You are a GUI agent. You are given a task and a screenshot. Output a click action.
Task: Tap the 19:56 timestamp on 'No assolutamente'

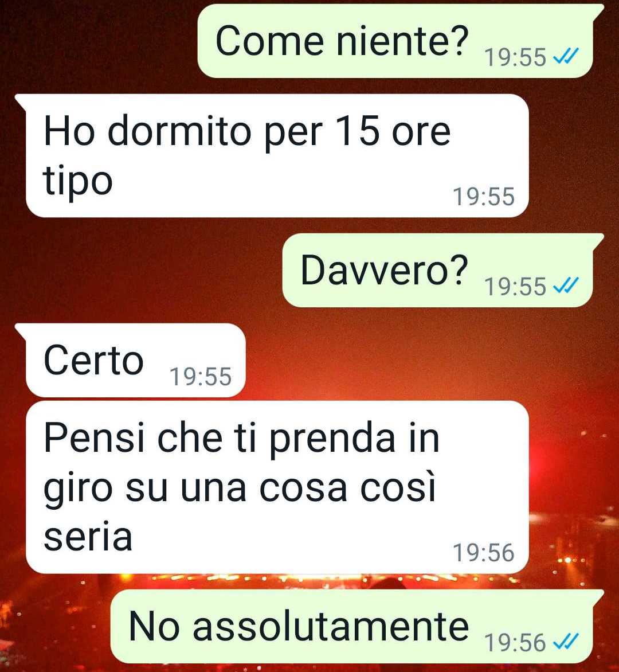pyautogui.click(x=515, y=643)
